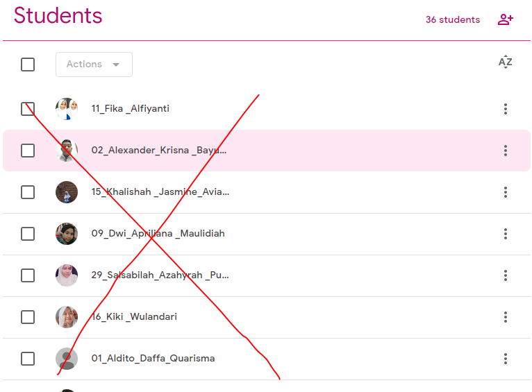Screen dimensions: 532x392
Task: Tick the select-all students checkbox
Action: tap(28, 65)
